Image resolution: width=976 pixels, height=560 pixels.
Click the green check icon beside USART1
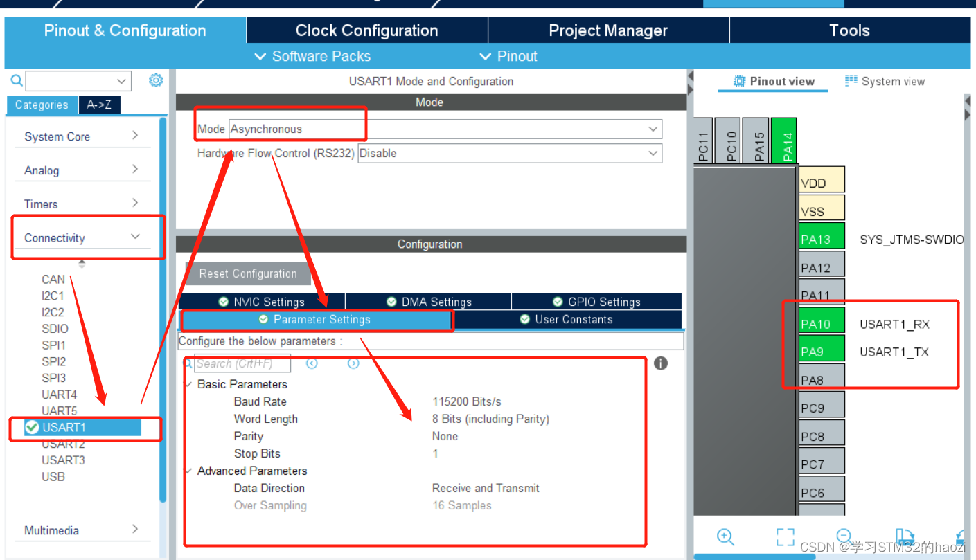pos(32,428)
